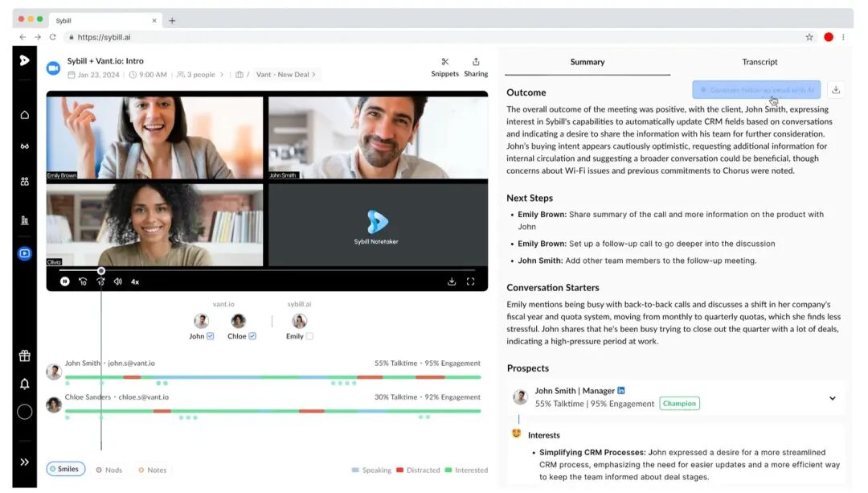Reload the browser page
The height and width of the screenshot is (493, 868).
pos(52,37)
